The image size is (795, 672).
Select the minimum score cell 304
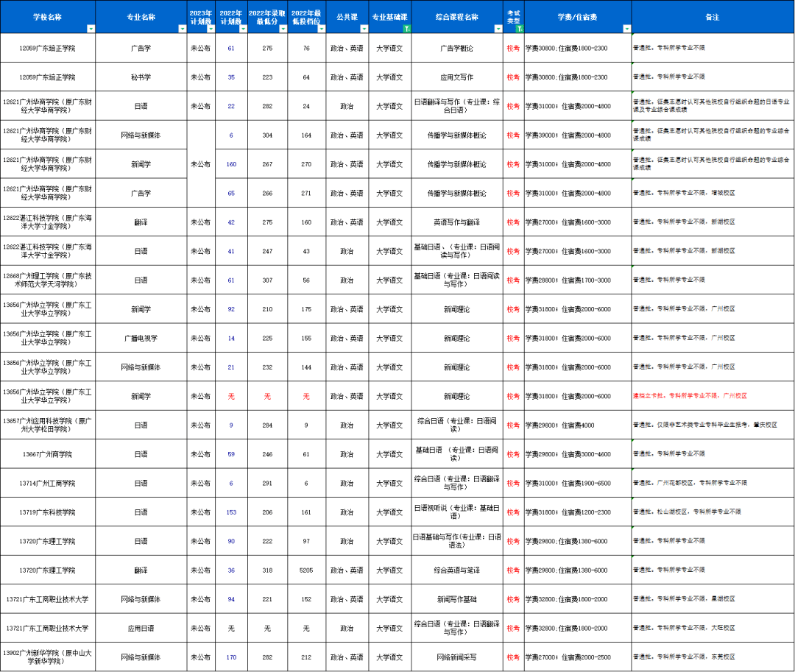coord(267,135)
